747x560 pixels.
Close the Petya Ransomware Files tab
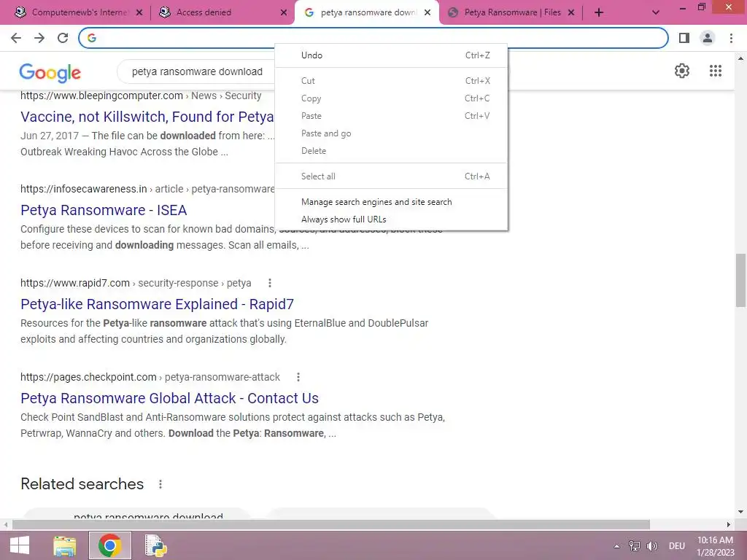571,12
